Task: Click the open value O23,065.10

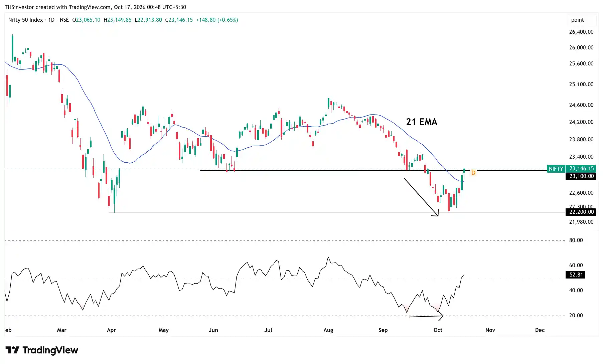Action: (x=86, y=20)
